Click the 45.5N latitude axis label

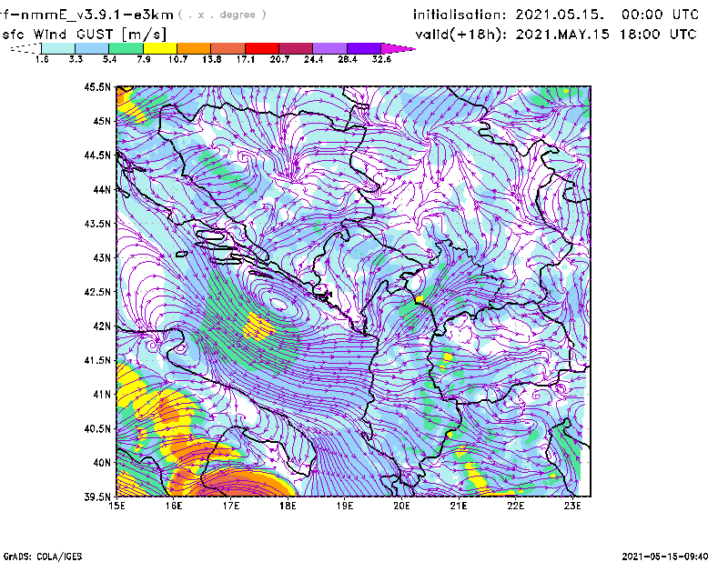(97, 87)
